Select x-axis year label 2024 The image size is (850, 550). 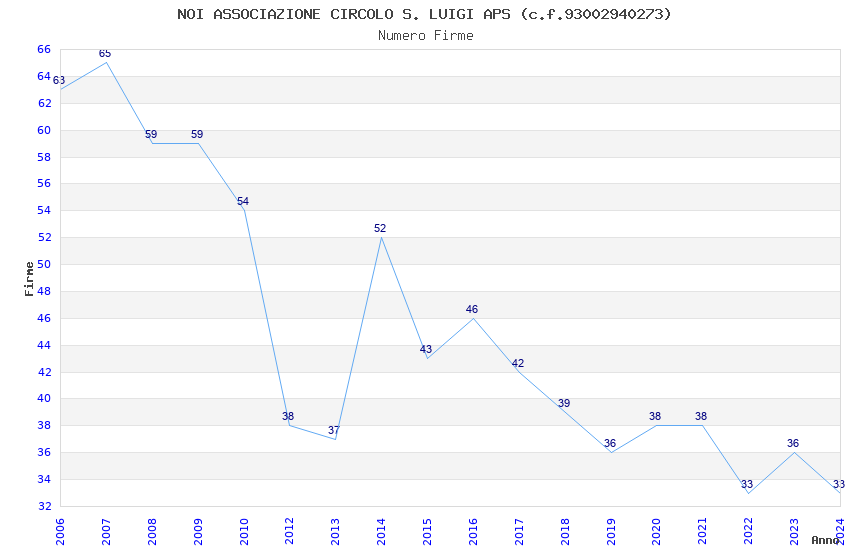pos(841,532)
